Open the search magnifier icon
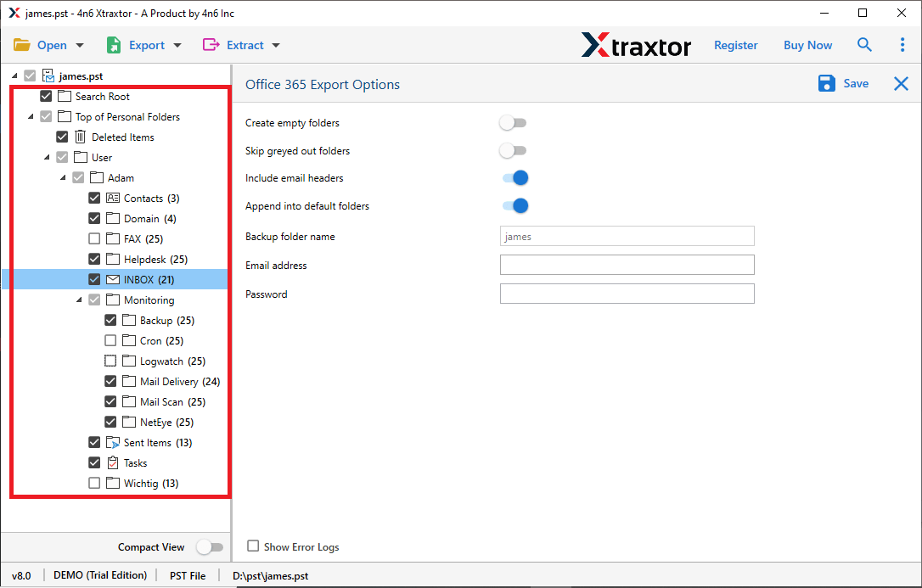 click(863, 45)
